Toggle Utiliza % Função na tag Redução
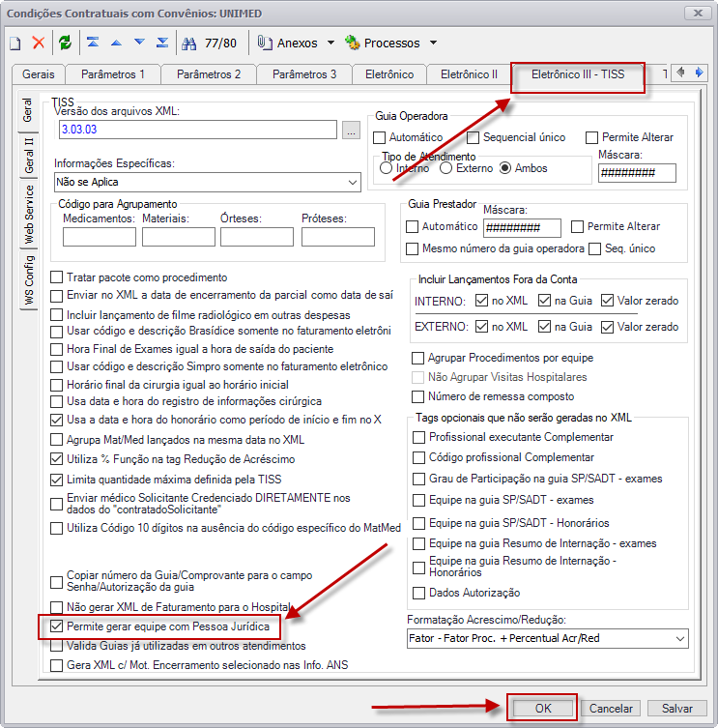Viewport: 718px width, 728px height. 57,459
